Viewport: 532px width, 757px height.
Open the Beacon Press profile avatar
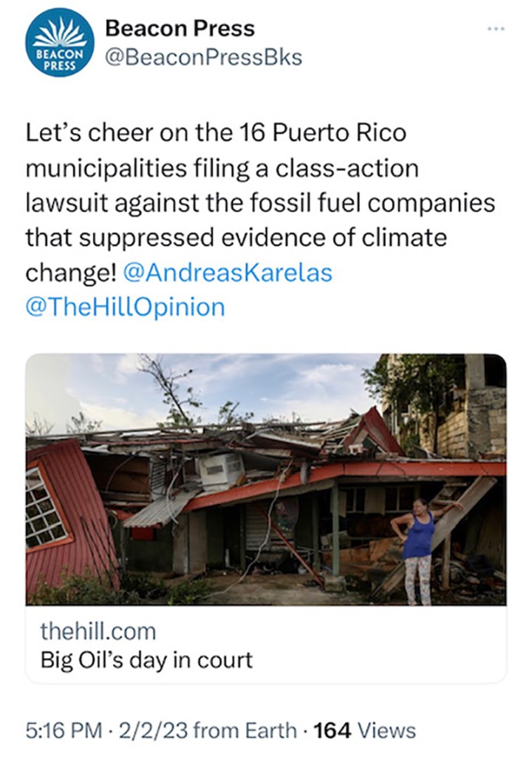point(60,43)
